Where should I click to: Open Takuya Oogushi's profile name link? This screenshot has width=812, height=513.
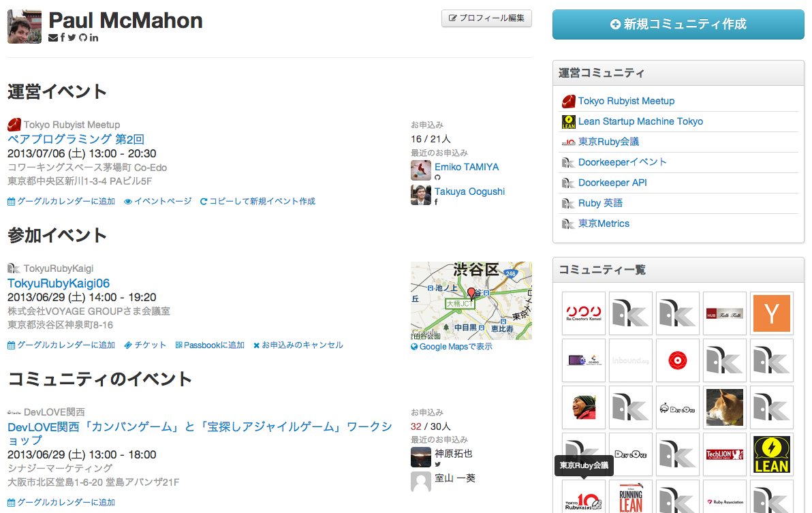coord(470,191)
